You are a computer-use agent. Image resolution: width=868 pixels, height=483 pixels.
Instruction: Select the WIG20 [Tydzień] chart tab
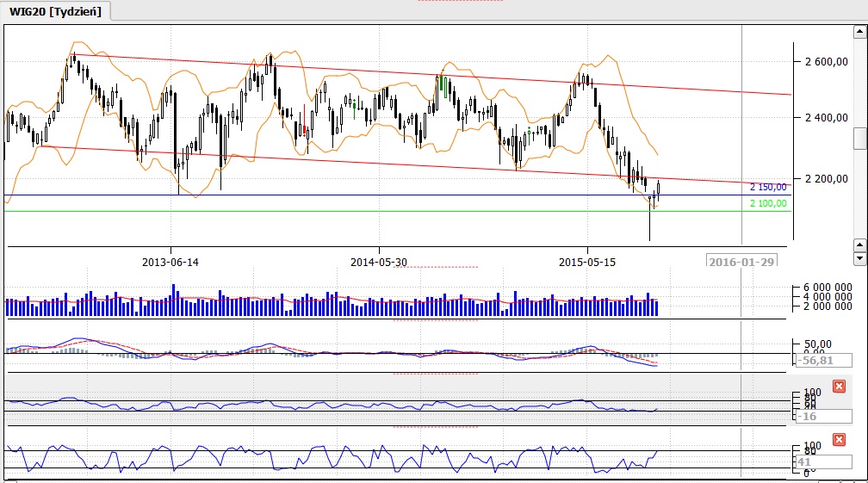tap(54, 11)
